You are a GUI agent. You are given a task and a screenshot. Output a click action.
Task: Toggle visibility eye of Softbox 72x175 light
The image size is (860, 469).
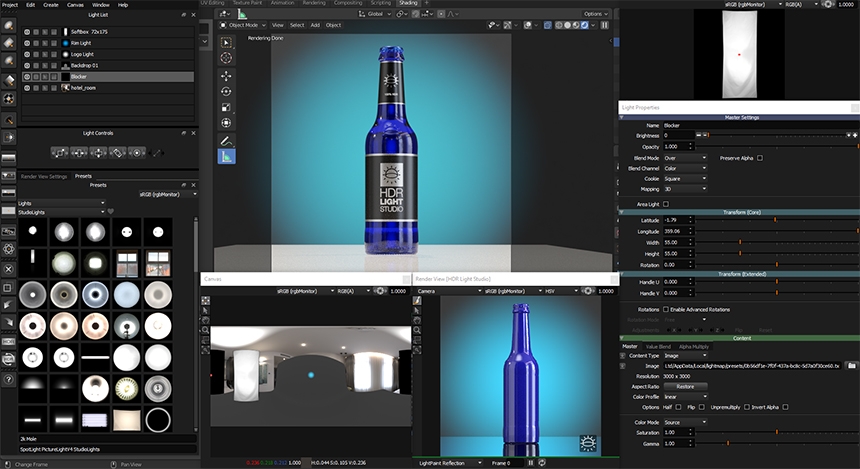point(27,32)
